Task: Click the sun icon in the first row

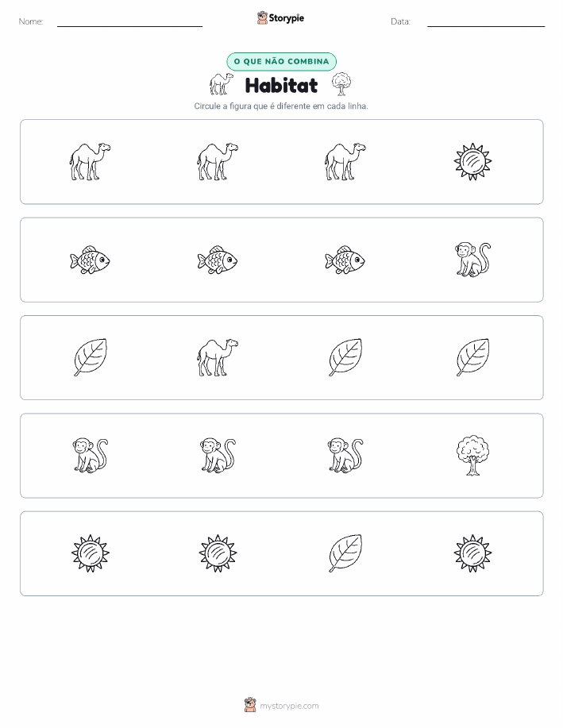Action: 472,162
